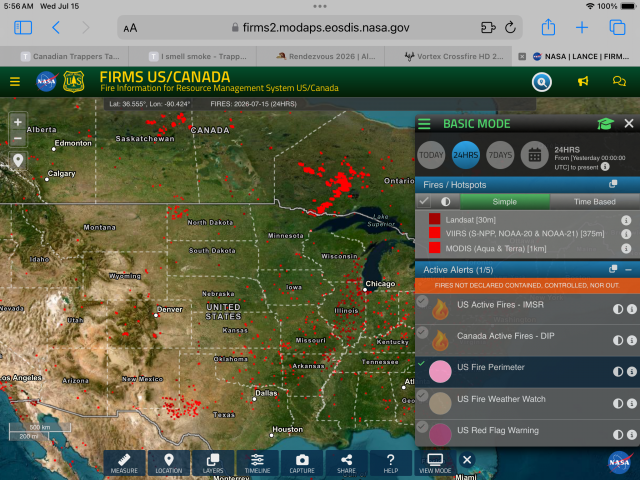
Task: Select the 7DAYS time range button
Action: pos(500,155)
